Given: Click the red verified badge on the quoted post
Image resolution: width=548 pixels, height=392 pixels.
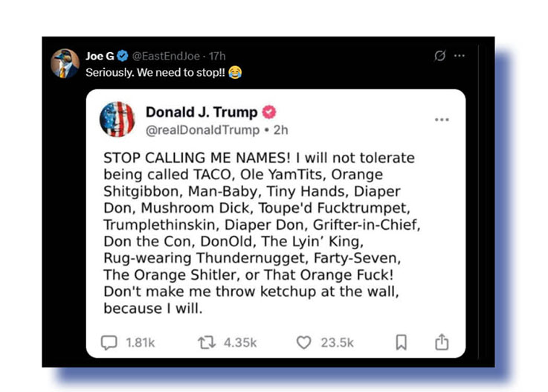Looking at the screenshot, I should (x=269, y=112).
